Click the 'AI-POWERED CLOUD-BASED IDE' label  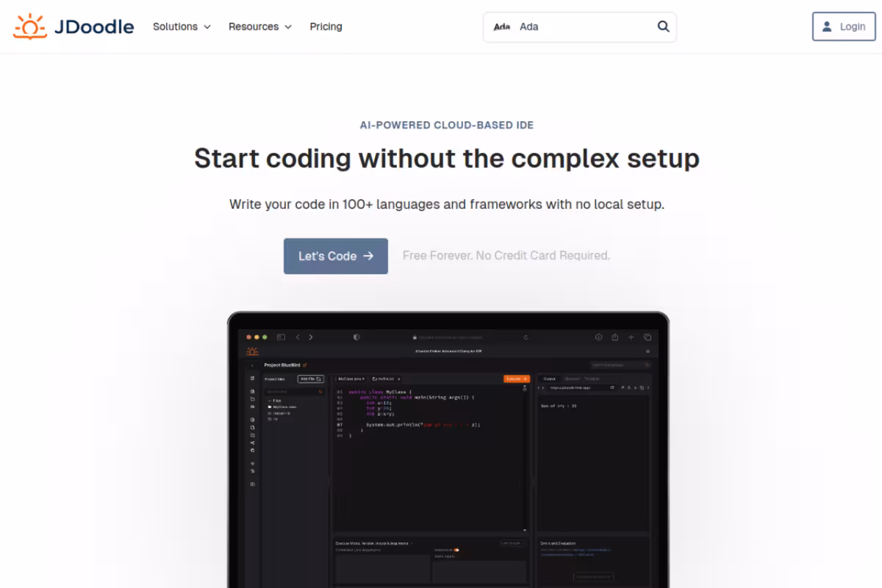point(447,125)
